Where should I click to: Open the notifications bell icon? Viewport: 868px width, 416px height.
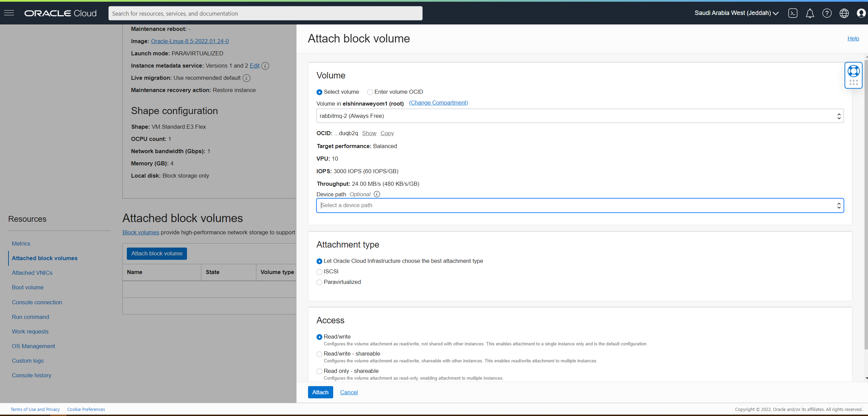810,13
